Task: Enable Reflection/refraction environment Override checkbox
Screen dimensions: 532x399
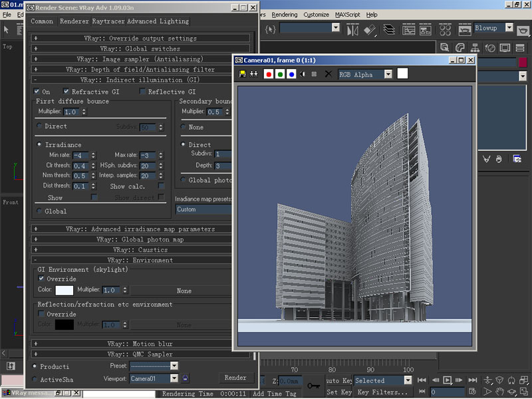Action: 41,313
